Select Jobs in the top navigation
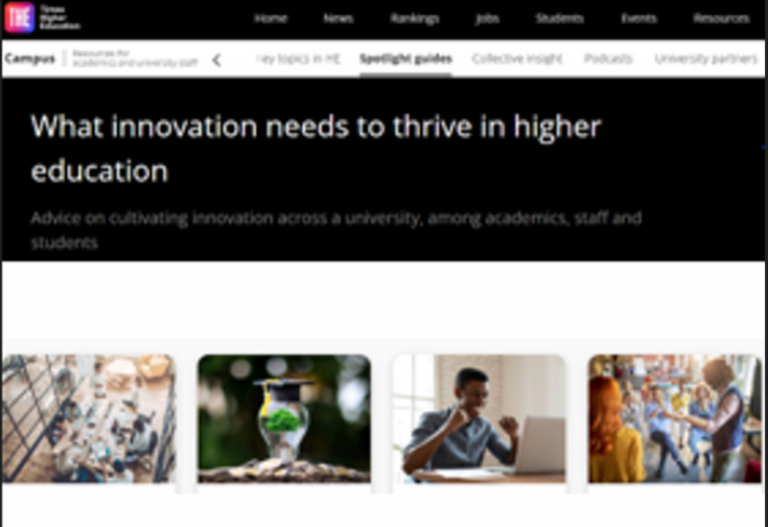The height and width of the screenshot is (527, 768). (x=487, y=19)
